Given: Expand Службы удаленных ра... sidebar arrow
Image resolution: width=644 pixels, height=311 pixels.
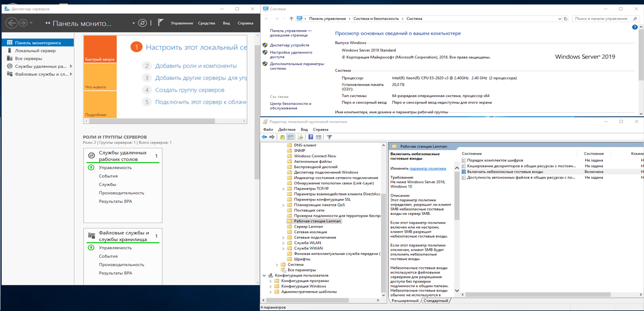Looking at the screenshot, I should coord(71,66).
